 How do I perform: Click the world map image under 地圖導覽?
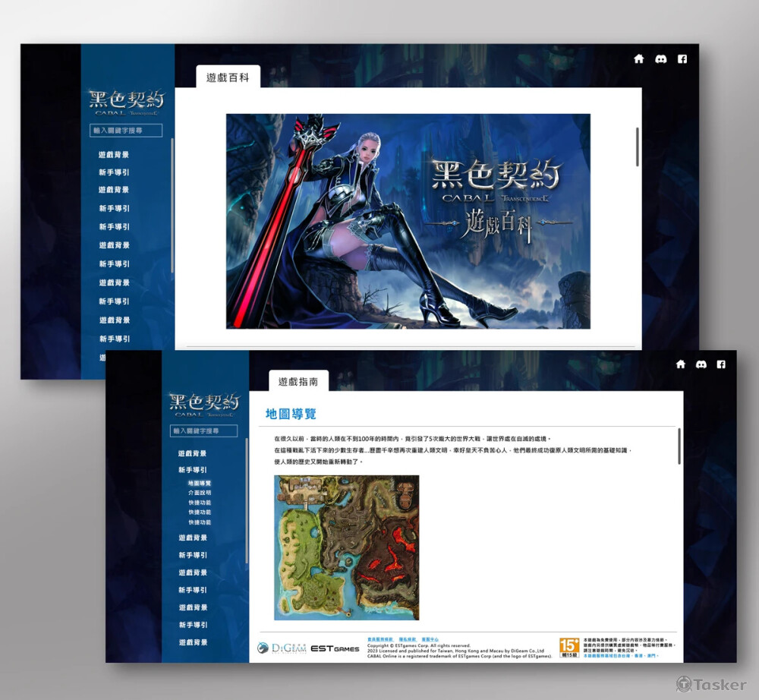pyautogui.click(x=346, y=547)
